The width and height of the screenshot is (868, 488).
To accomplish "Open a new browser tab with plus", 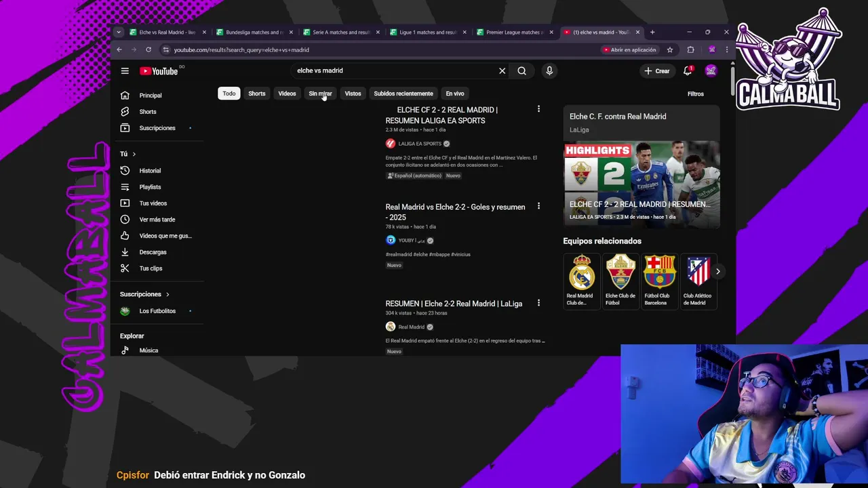I will [652, 32].
